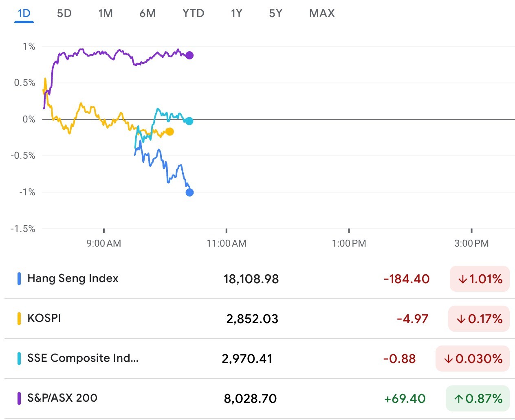Click the yellow KOSPI color marker
The image size is (515, 420).
coord(19,319)
